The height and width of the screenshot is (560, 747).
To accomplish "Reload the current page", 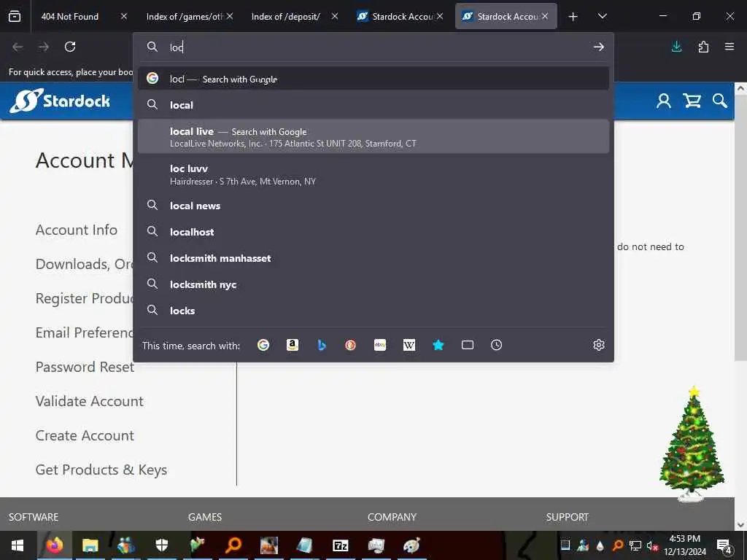I will click(70, 47).
